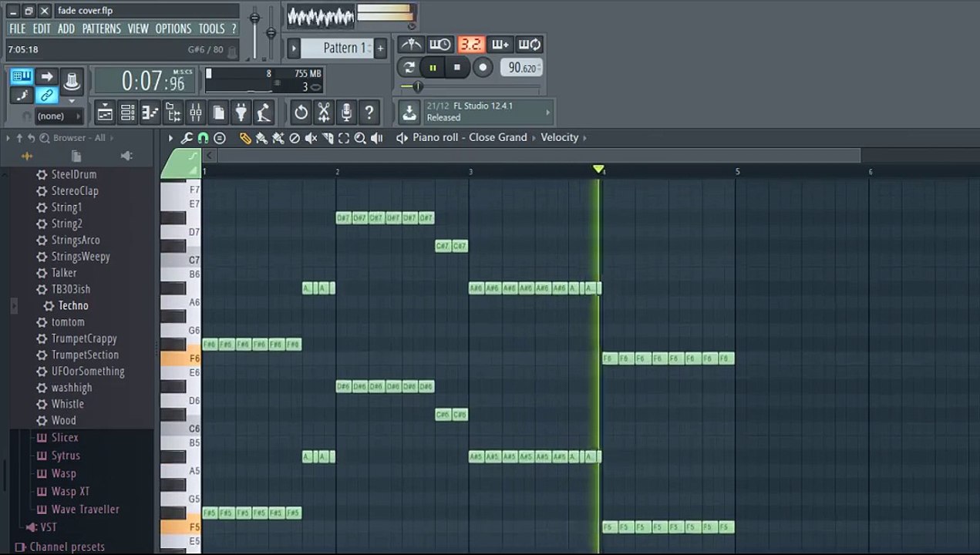This screenshot has height=555, width=980.
Task: Select the Draw pencil tool in piano roll
Action: coord(245,138)
